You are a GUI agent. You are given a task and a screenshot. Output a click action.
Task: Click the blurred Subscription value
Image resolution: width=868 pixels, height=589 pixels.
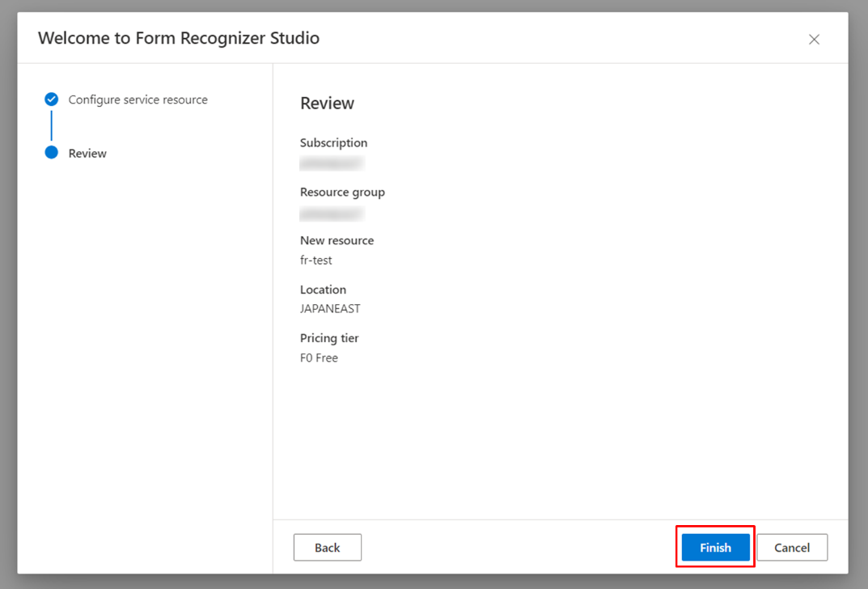332,163
